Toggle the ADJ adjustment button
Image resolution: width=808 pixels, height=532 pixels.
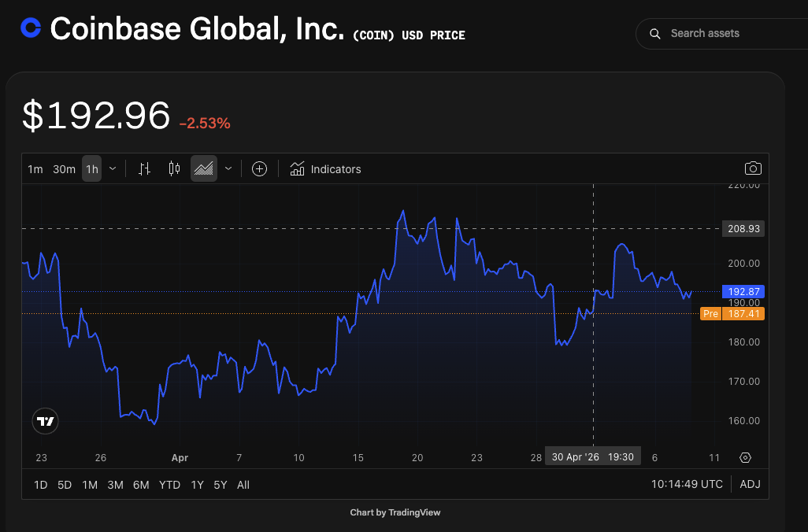pyautogui.click(x=750, y=484)
